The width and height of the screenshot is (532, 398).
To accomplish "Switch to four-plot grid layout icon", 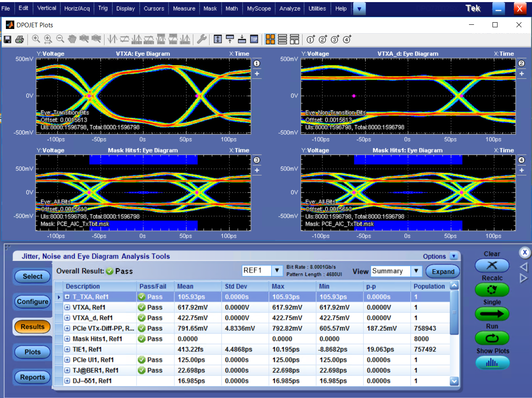I will (x=270, y=39).
